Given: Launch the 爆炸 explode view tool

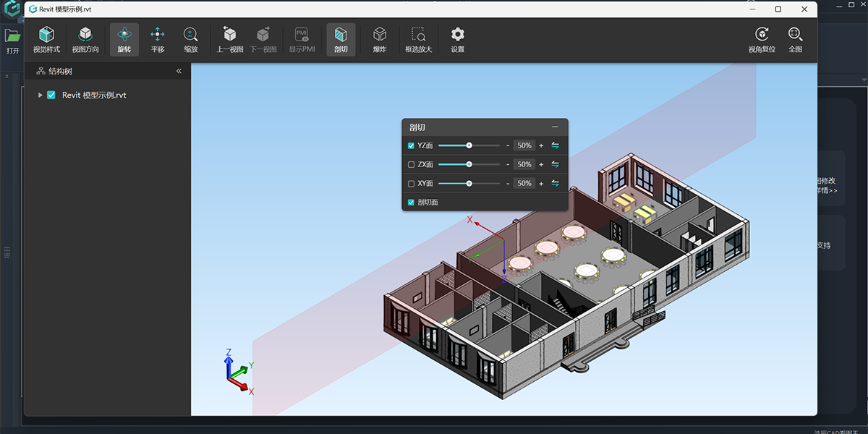Looking at the screenshot, I should pos(380,39).
